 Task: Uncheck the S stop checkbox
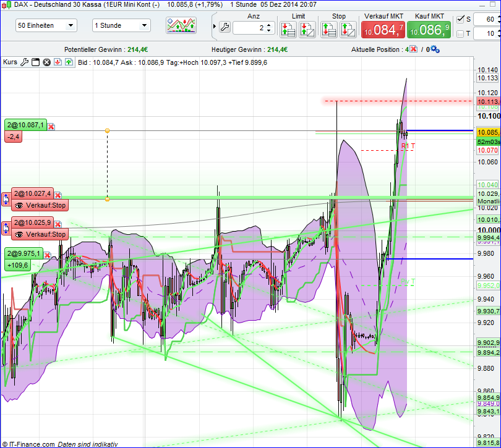pos(460,19)
